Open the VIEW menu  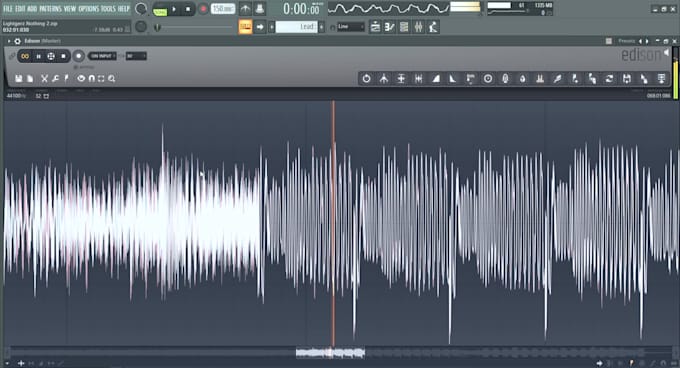click(x=70, y=9)
